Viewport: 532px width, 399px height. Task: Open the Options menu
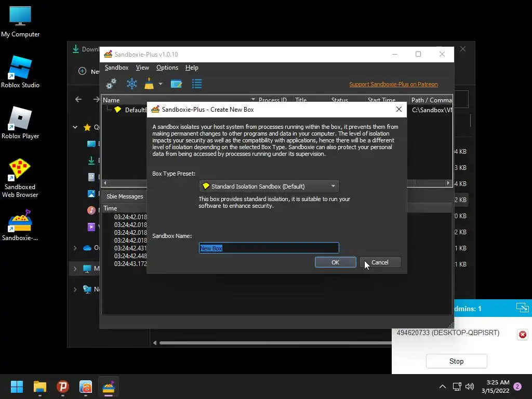coord(167,68)
